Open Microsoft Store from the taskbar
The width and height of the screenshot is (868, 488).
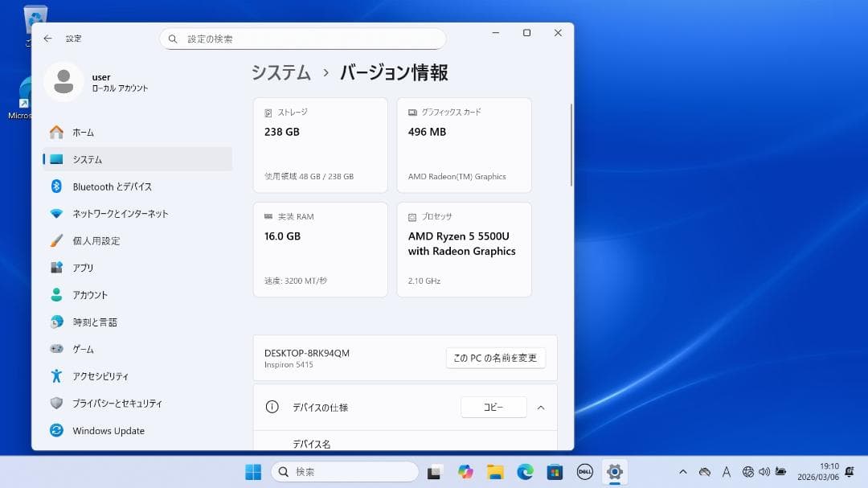pos(555,472)
